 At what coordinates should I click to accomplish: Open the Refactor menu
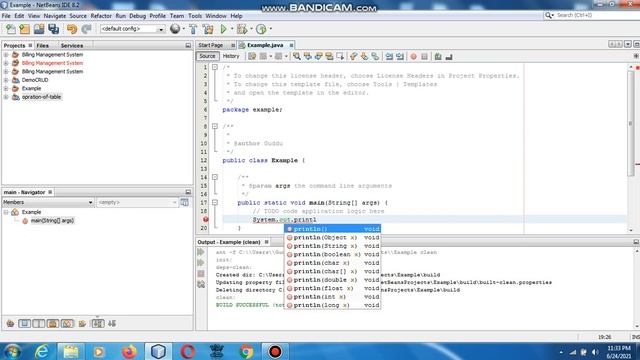tap(101, 16)
